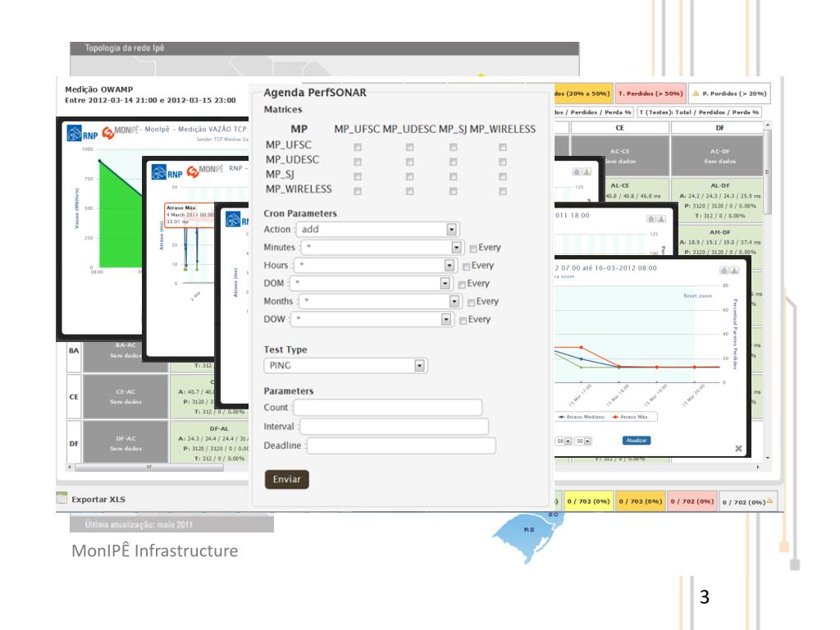The image size is (840, 630).
Task: Click the bottom-left horizontal scrollbar thumb
Action: pos(149,467)
